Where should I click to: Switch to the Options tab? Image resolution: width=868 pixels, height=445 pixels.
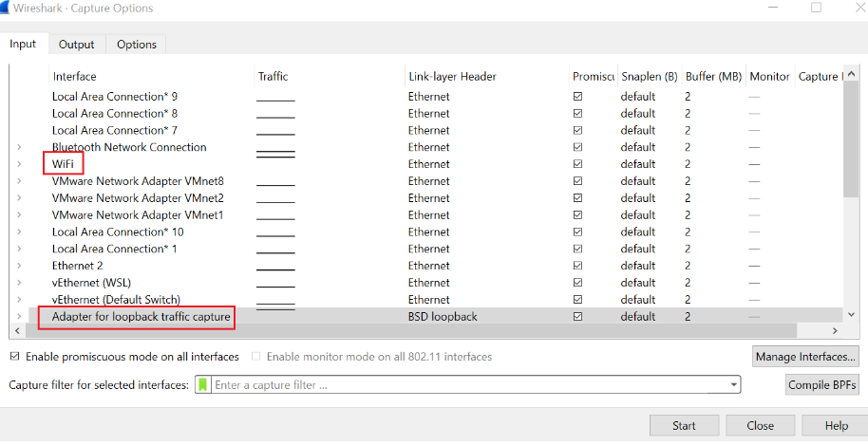pyautogui.click(x=137, y=45)
